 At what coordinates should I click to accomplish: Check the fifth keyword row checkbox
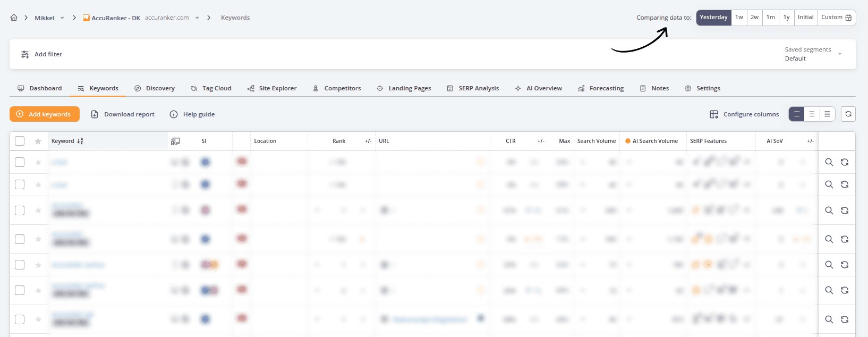coord(20,265)
